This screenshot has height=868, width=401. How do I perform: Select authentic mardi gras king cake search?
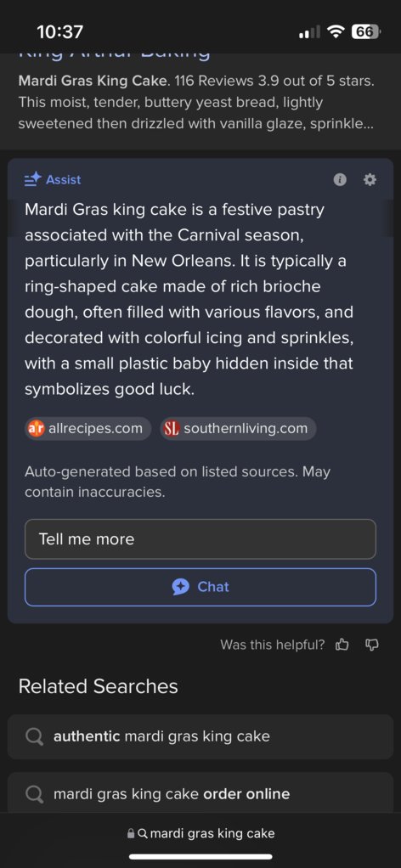point(200,737)
